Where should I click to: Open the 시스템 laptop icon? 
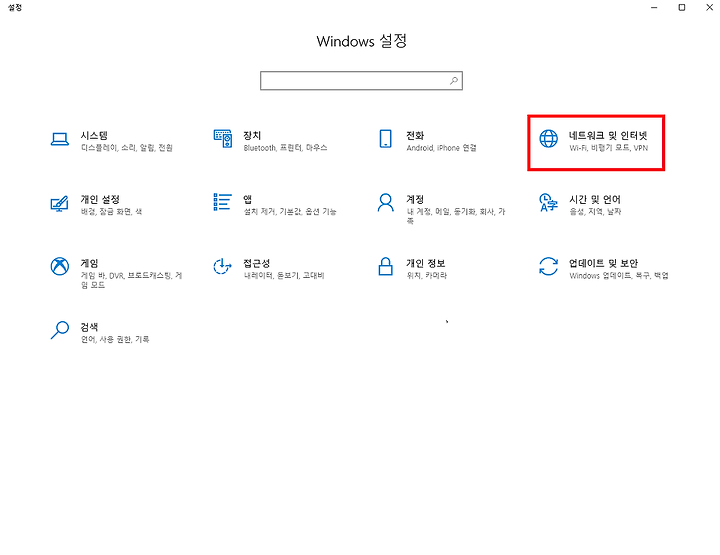tap(60, 139)
